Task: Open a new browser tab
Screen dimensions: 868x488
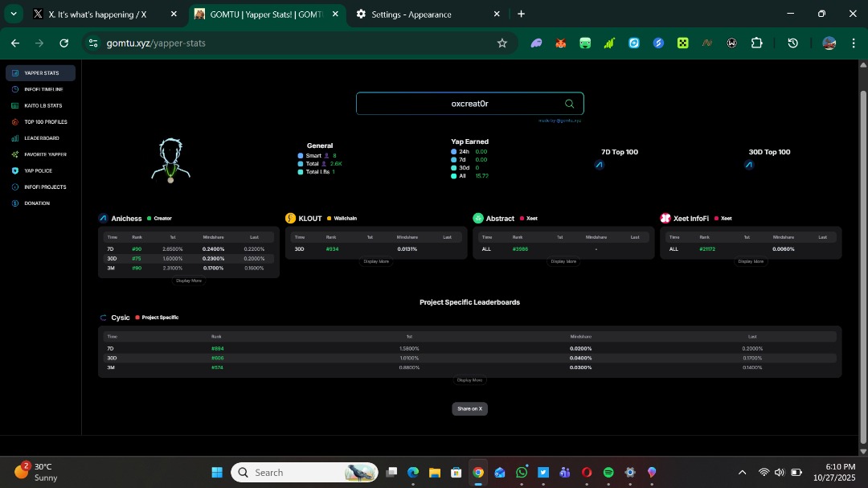Action: pyautogui.click(x=521, y=14)
